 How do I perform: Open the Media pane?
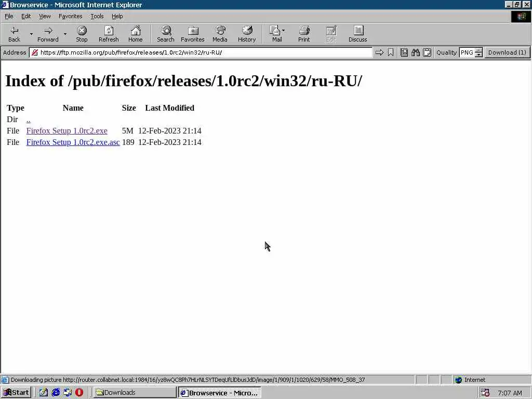220,34
